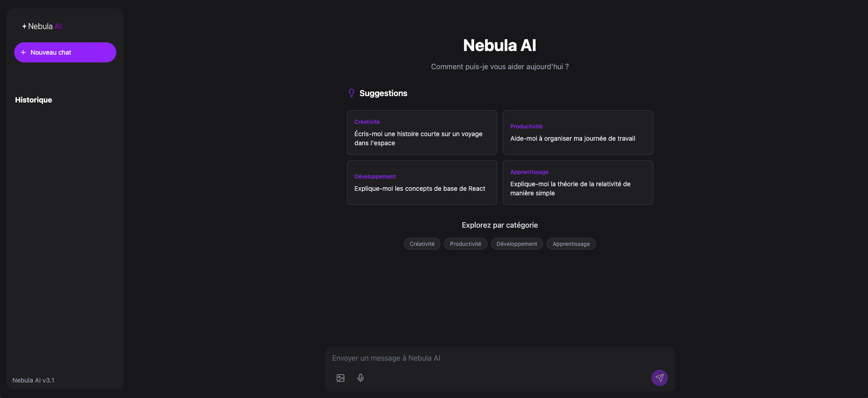The height and width of the screenshot is (398, 868).
Task: Select the Créativité category chip
Action: click(x=422, y=244)
